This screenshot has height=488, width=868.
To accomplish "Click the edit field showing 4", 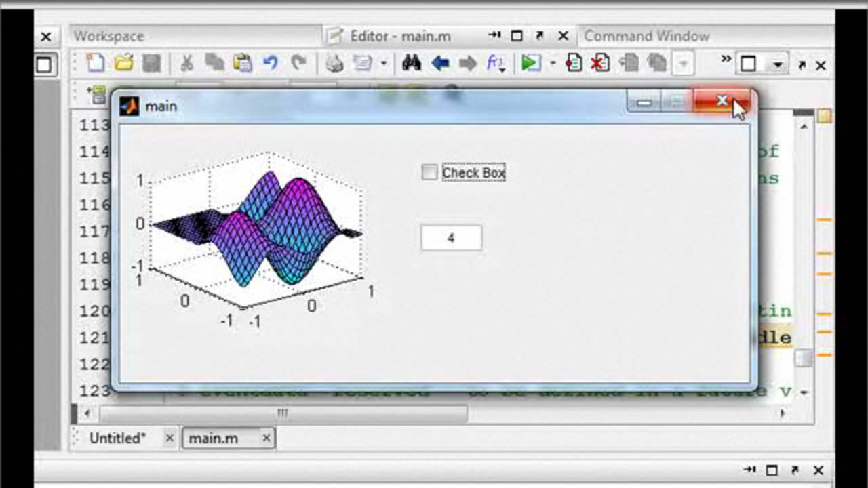I will [x=451, y=239].
